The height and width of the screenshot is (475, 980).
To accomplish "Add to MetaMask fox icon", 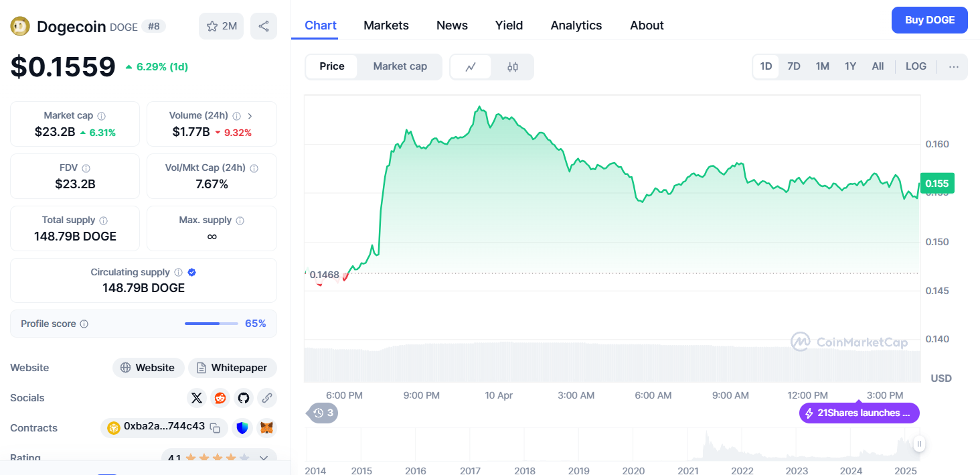I will [x=267, y=427].
